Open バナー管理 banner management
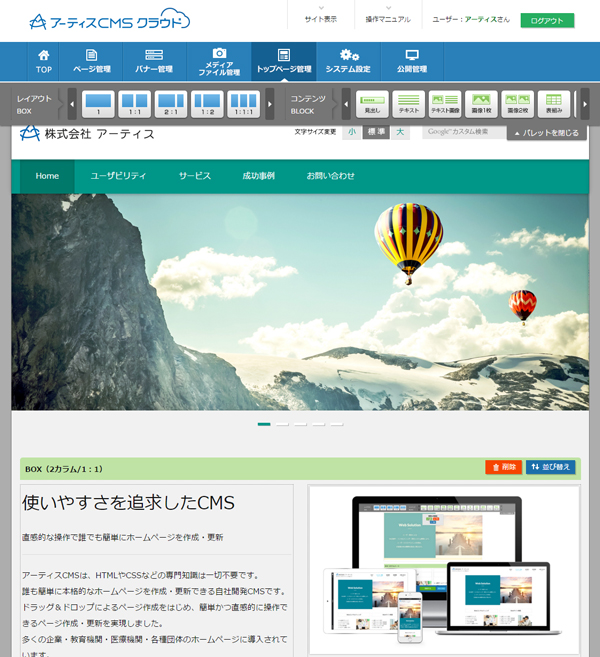 click(154, 61)
